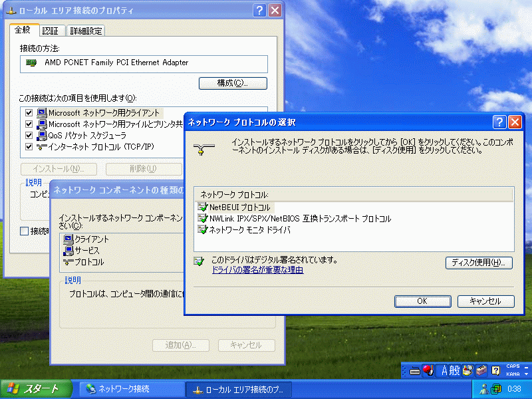Uncheck the QoS パケット スケジューラ checkbox
This screenshot has width=532, height=399.
point(29,136)
